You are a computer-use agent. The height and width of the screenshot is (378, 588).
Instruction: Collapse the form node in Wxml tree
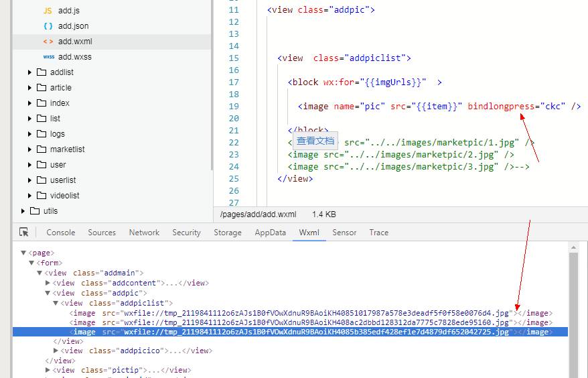pyautogui.click(x=31, y=263)
